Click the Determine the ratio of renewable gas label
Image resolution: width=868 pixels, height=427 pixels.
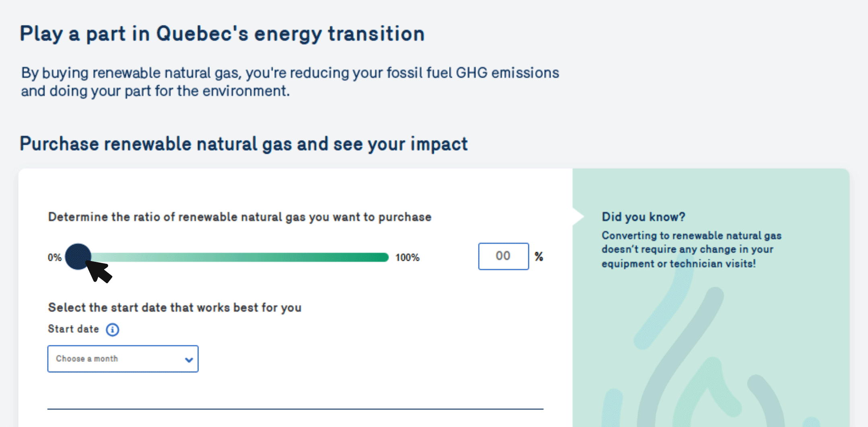239,217
